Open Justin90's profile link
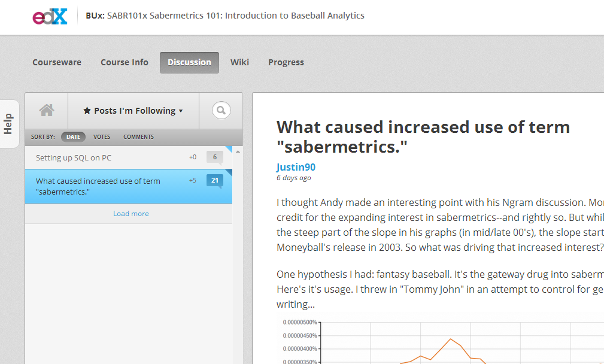The width and height of the screenshot is (604, 364). coord(296,167)
